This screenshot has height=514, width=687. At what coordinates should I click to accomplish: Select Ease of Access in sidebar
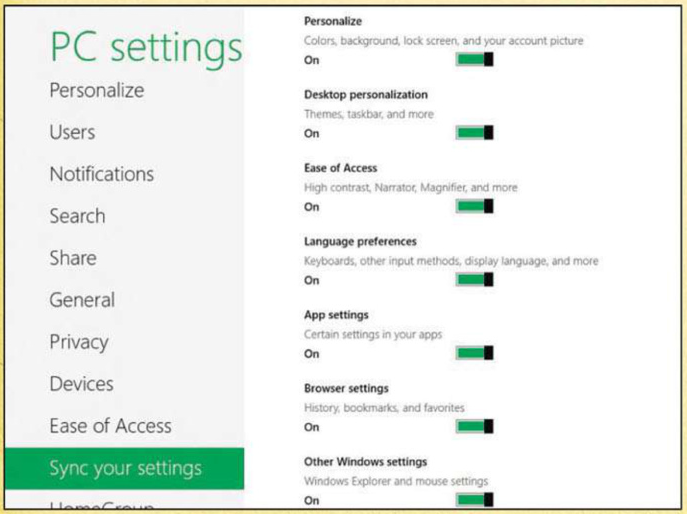tap(110, 426)
